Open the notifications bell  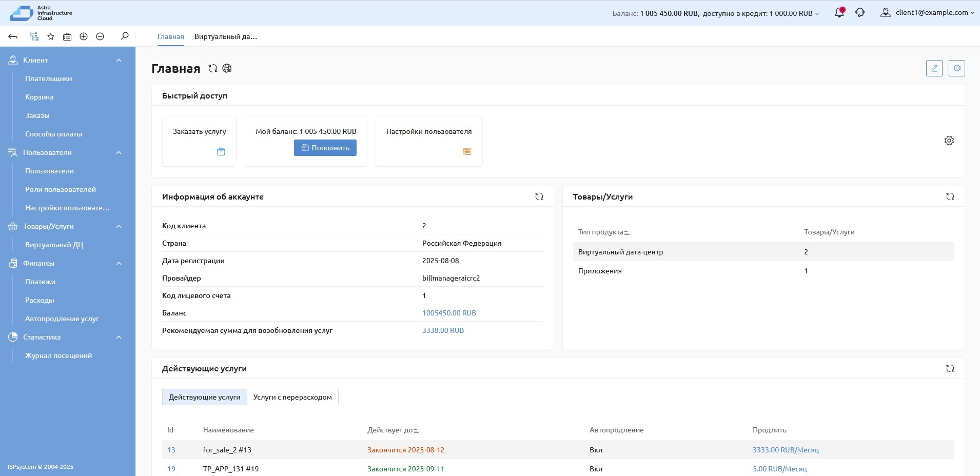[839, 13]
